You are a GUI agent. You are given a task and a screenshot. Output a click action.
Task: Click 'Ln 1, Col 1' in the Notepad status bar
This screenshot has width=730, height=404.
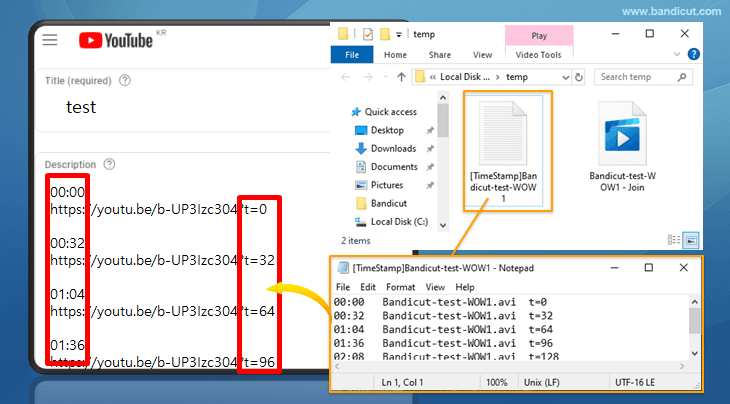point(402,383)
